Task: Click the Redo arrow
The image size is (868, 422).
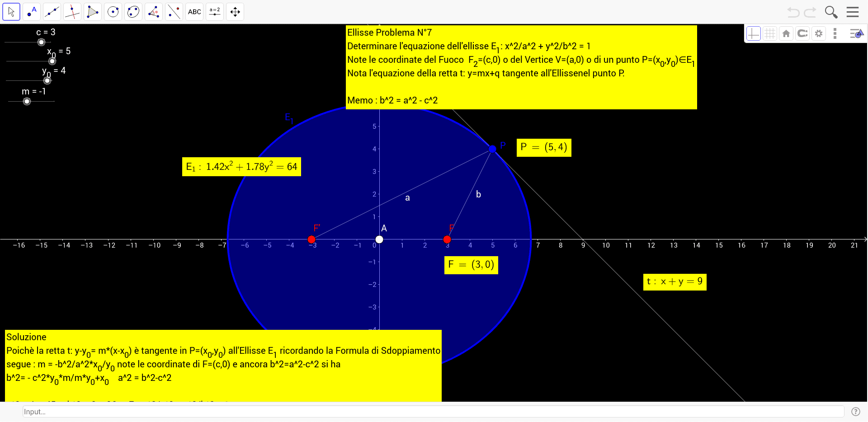Action: pyautogui.click(x=810, y=12)
